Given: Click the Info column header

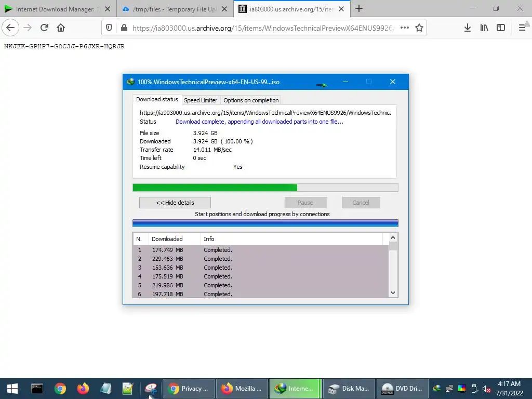Looking at the screenshot, I should click(292, 239).
